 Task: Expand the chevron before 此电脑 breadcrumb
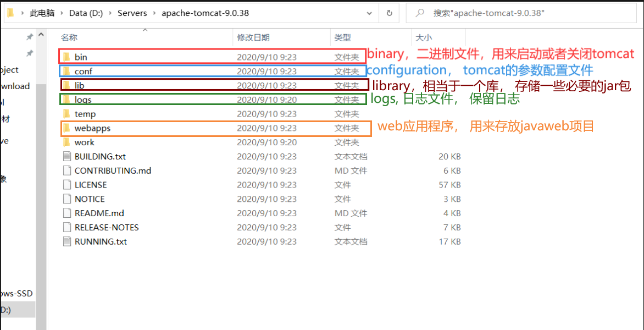pos(22,13)
